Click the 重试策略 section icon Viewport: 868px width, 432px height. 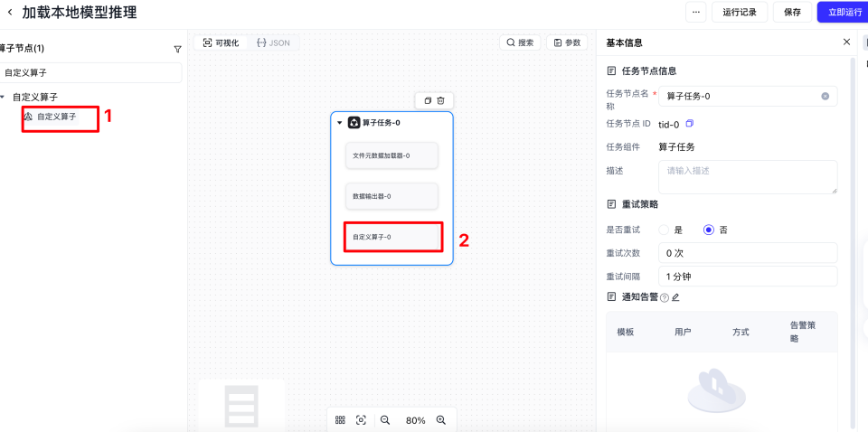[x=611, y=204]
